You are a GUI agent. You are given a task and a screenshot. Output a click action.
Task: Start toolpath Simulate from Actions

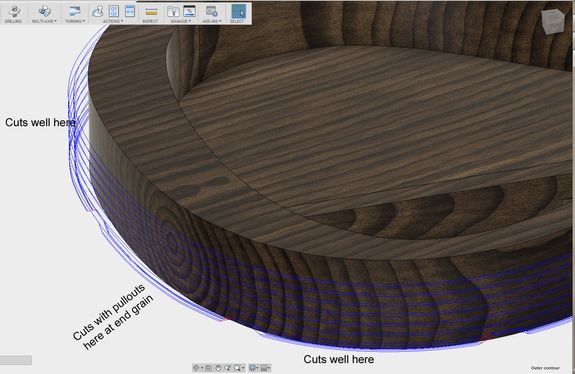tap(98, 11)
